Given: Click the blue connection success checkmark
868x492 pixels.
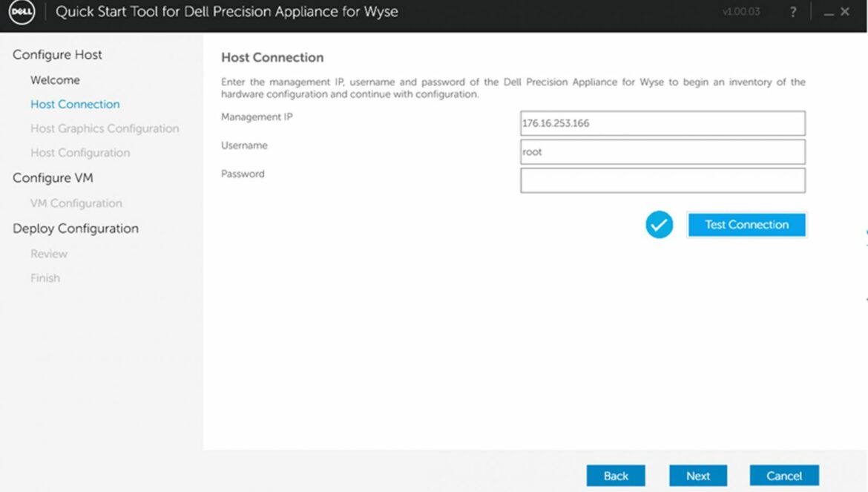Looking at the screenshot, I should 659,225.
